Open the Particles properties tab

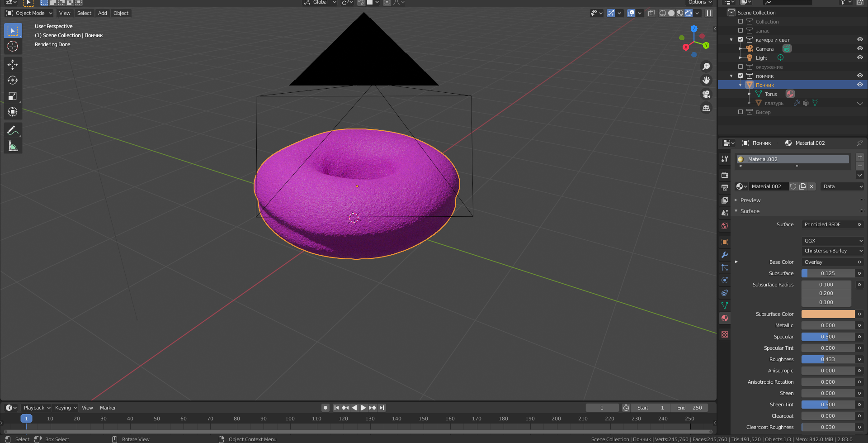pyautogui.click(x=725, y=267)
